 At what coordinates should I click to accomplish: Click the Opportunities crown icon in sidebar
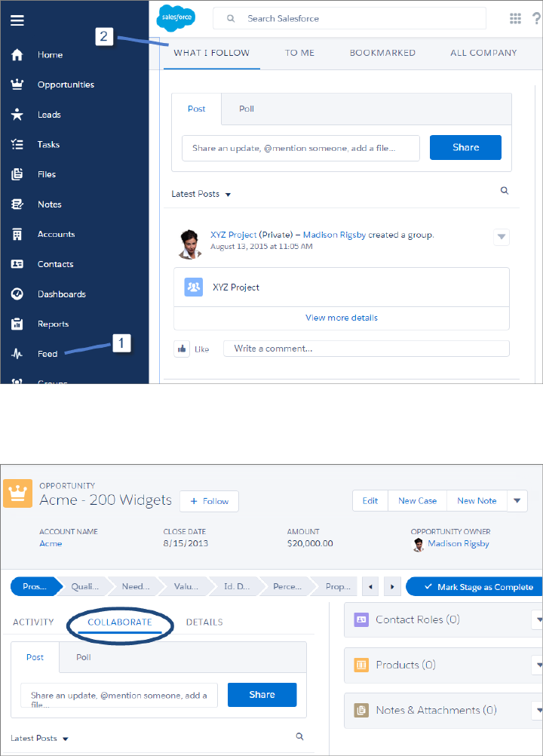click(x=17, y=85)
